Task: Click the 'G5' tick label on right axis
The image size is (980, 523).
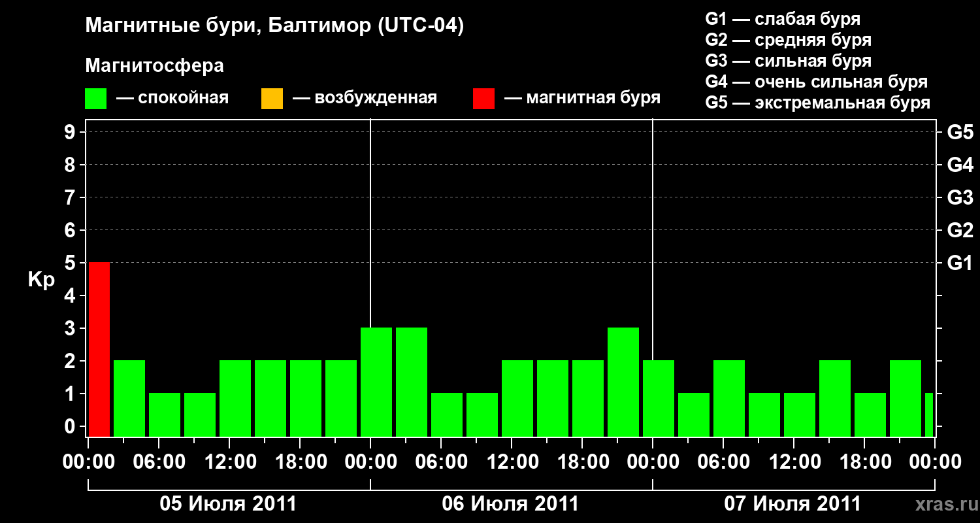Action: pos(960,132)
